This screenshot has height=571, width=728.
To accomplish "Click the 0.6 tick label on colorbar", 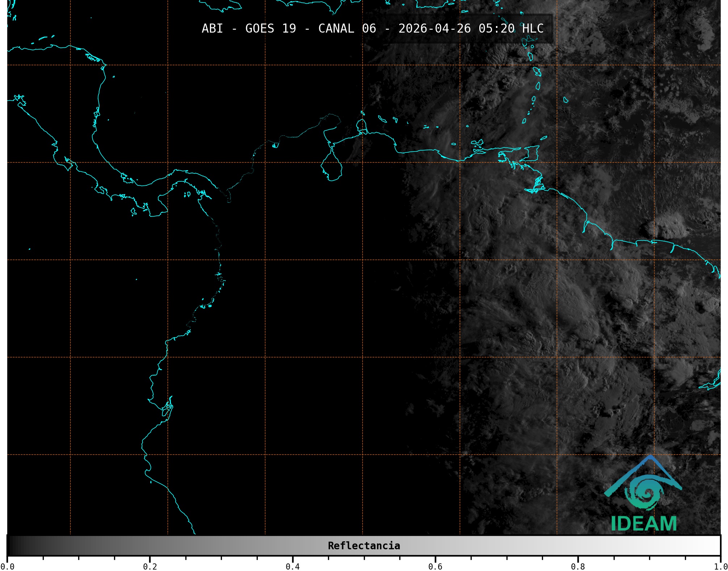I will 435,566.
